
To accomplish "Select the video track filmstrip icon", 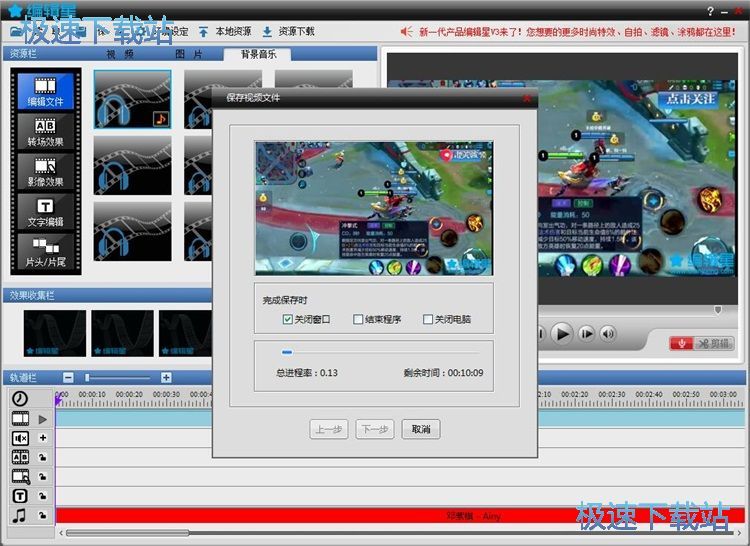I will point(20,418).
